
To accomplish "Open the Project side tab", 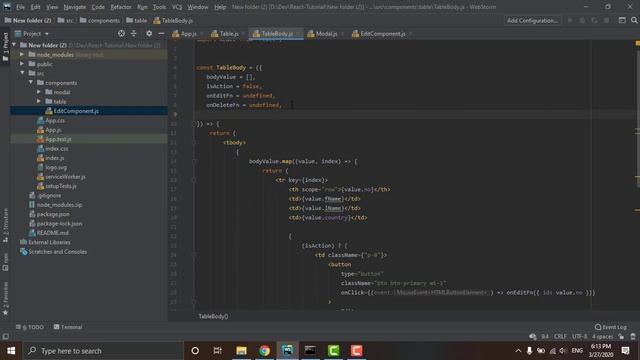I will click(5, 47).
